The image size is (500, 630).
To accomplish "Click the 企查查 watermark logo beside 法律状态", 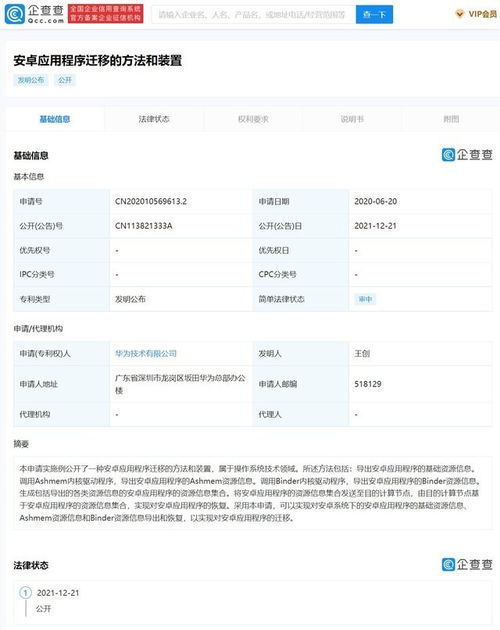I will [x=467, y=565].
